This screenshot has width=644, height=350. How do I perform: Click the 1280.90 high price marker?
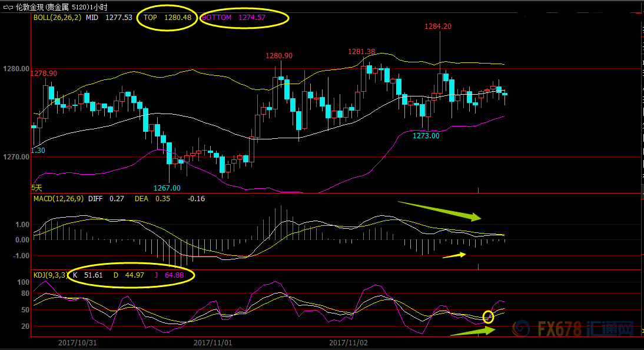tap(279, 56)
